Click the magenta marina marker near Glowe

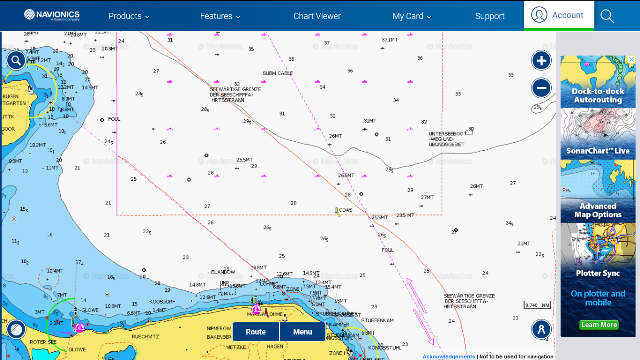pyautogui.click(x=79, y=327)
